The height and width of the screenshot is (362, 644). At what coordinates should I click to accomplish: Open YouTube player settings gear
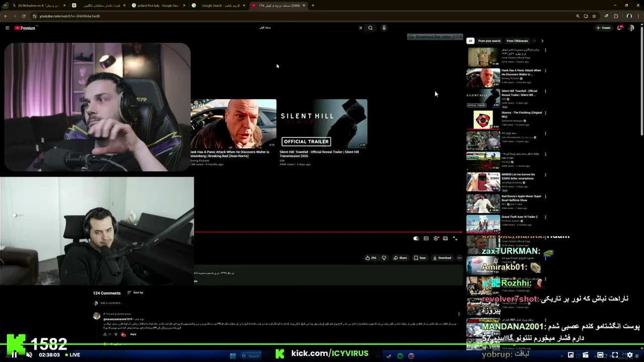click(436, 238)
